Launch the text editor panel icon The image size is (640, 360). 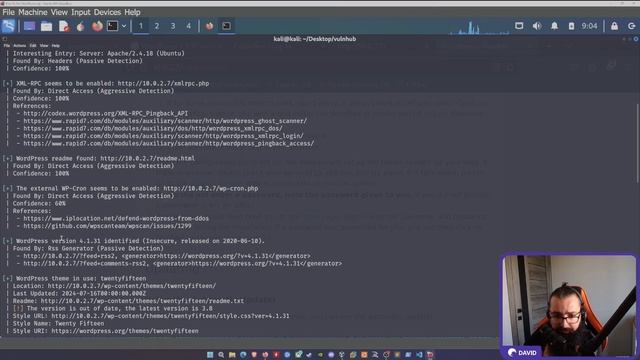[x=64, y=26]
